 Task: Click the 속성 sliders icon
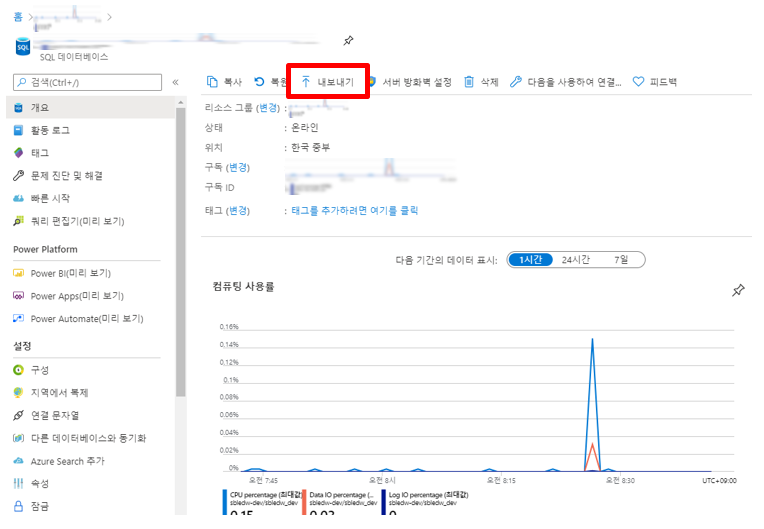(x=19, y=483)
